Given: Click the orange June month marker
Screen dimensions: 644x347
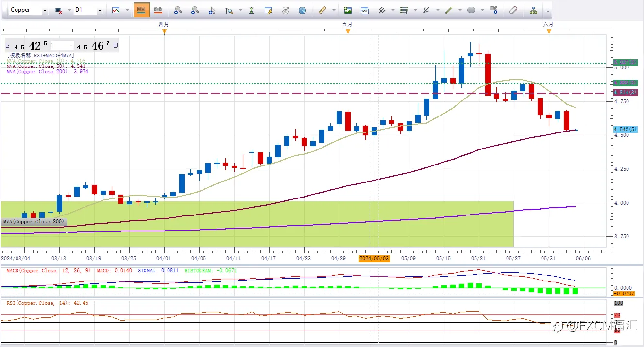Looking at the screenshot, I should [549, 32].
